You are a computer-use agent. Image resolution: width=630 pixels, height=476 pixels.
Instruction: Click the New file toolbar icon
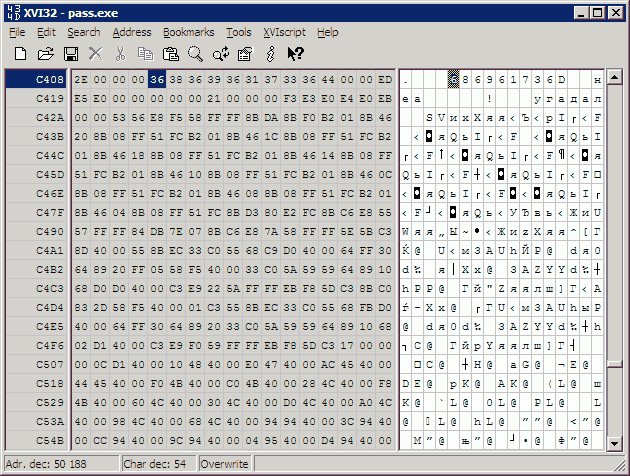(x=20, y=53)
